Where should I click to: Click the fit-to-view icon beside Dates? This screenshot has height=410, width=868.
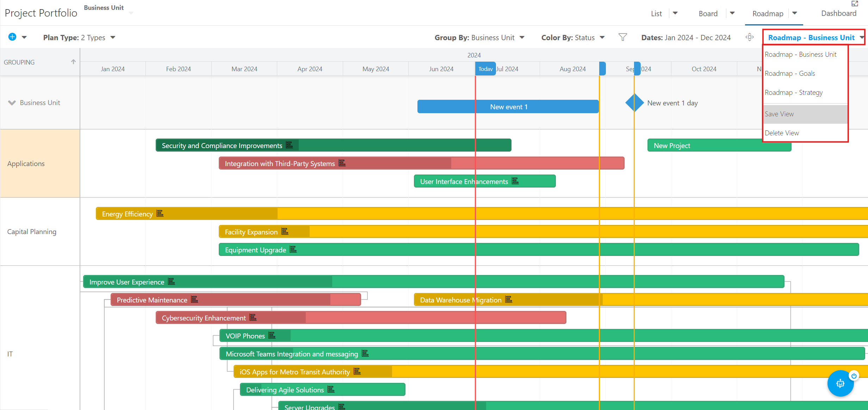pyautogui.click(x=750, y=37)
